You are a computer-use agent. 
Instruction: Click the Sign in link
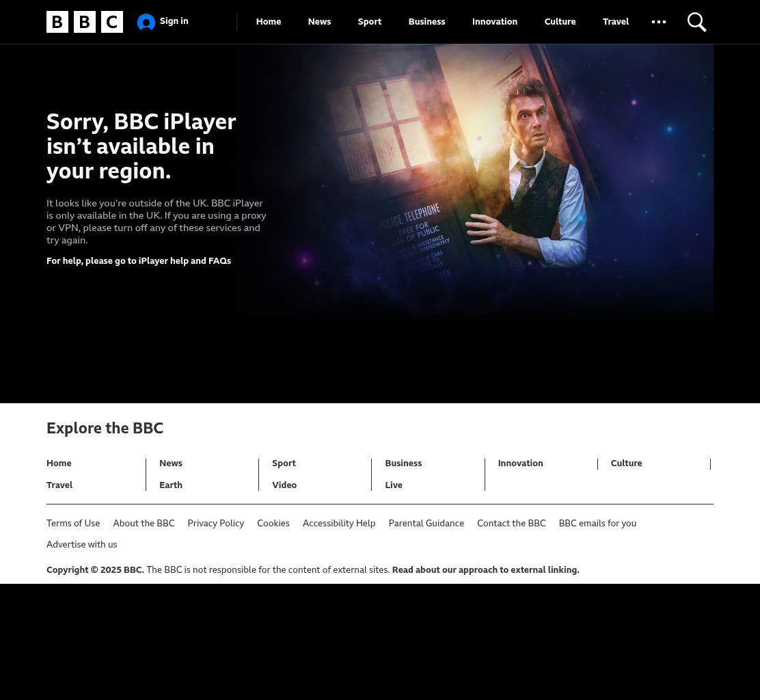(x=174, y=21)
